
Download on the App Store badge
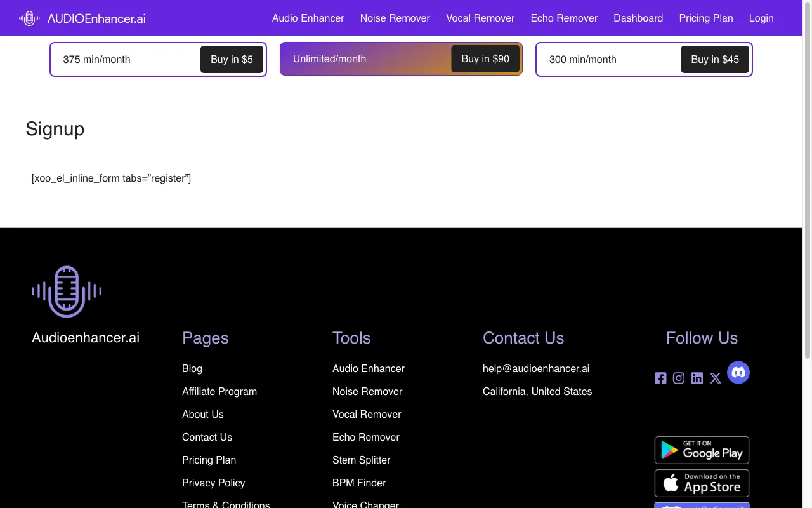point(702,483)
